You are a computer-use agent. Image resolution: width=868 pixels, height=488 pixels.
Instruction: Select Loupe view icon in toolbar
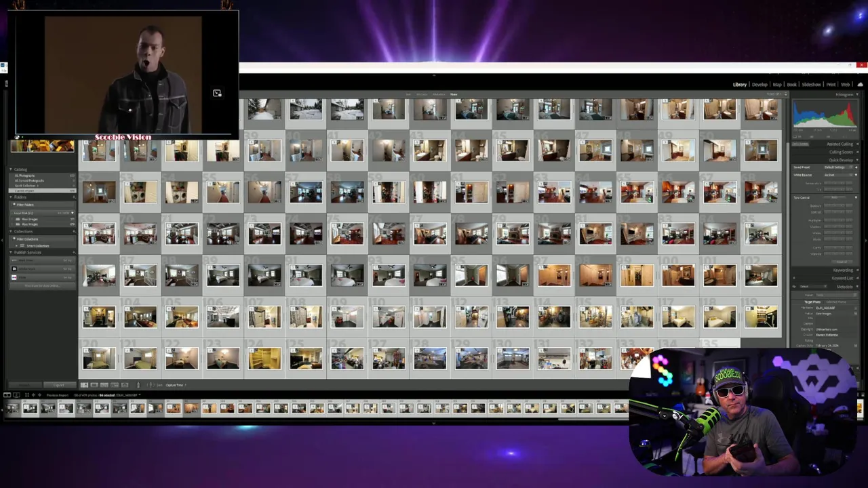click(x=94, y=385)
